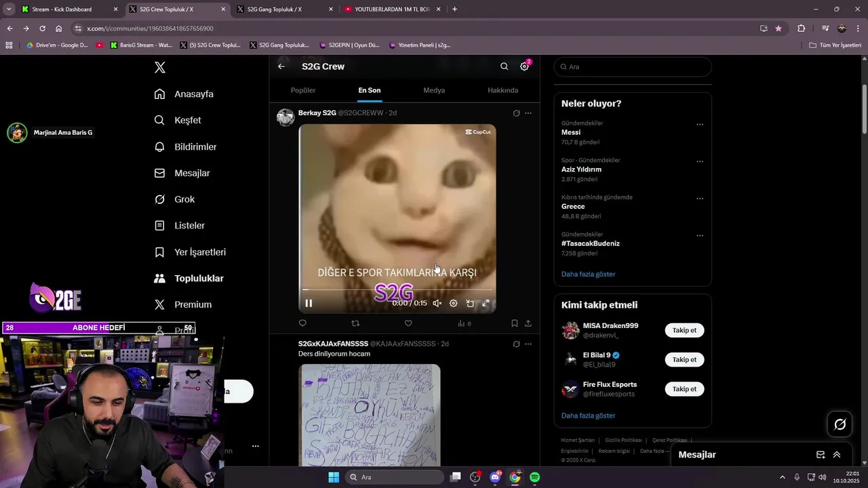The image size is (868, 488).
Task: Open Listeler page
Action: point(179,225)
